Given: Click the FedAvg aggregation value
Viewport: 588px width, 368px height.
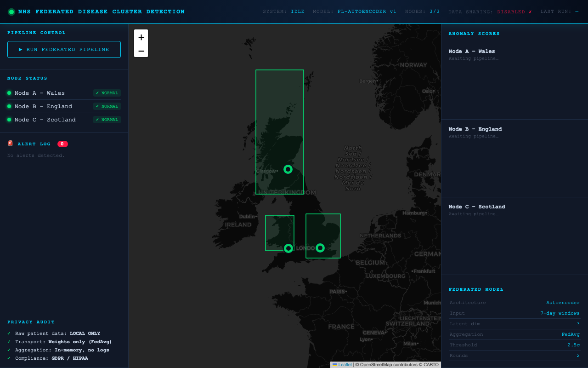Looking at the screenshot, I should tap(571, 334).
